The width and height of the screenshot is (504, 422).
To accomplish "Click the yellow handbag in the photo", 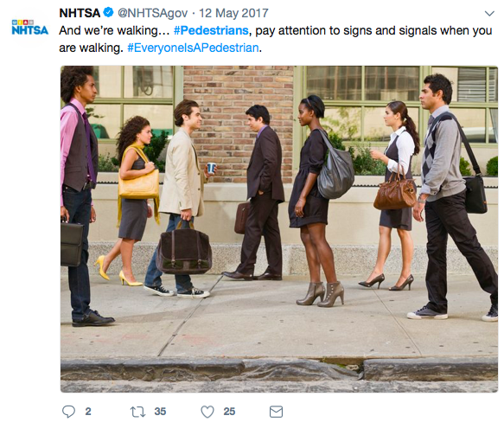I will click(139, 187).
